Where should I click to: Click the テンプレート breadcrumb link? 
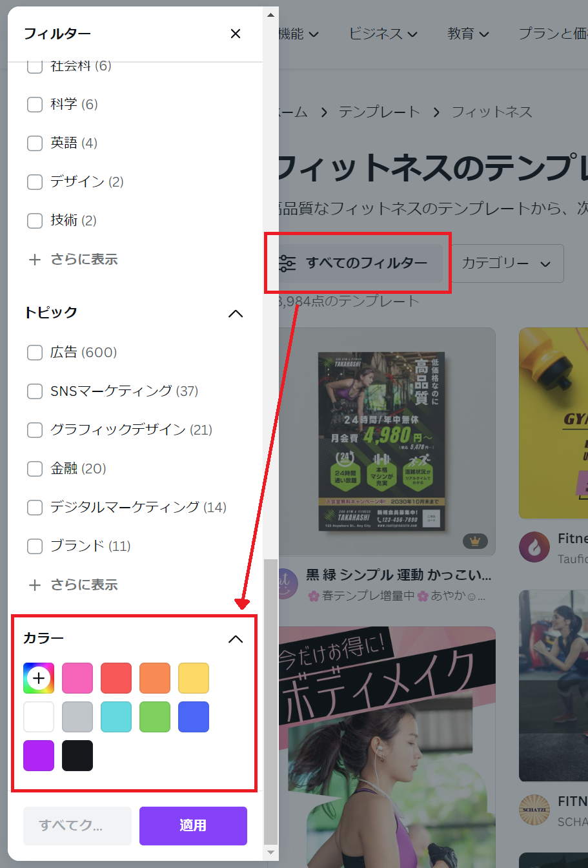(x=380, y=112)
